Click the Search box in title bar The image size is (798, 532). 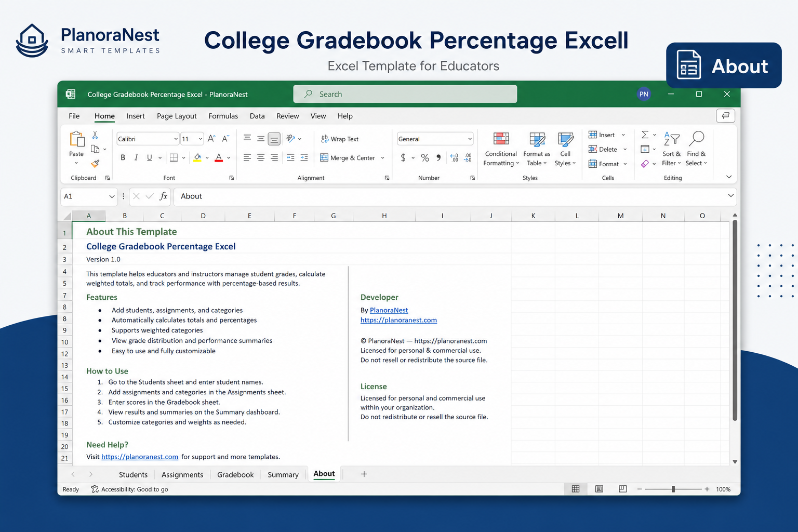pyautogui.click(x=405, y=94)
